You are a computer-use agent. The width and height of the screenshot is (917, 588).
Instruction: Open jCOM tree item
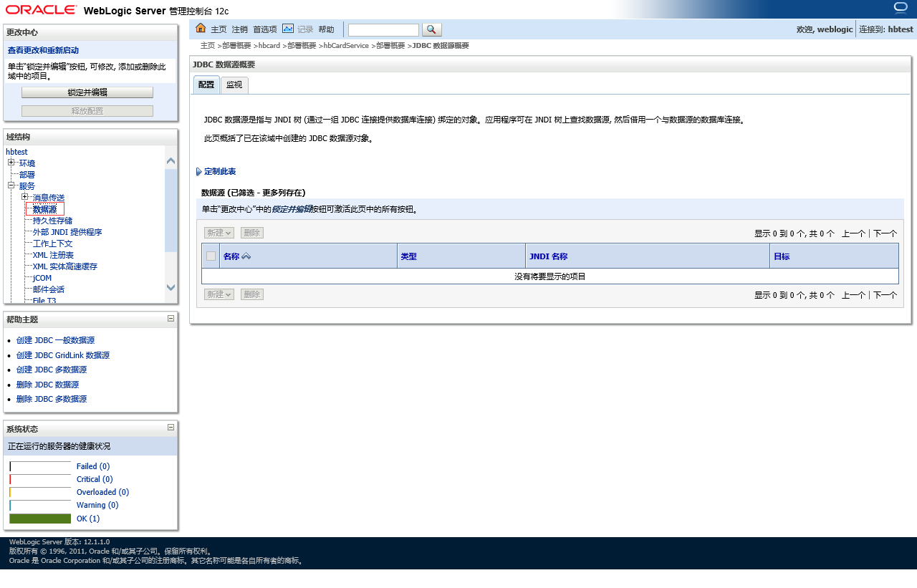click(42, 278)
